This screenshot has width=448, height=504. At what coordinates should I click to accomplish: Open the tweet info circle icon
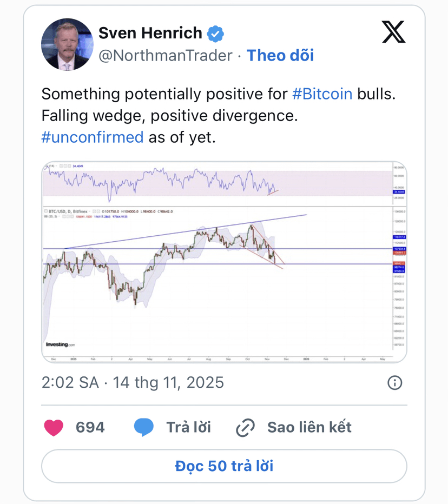(395, 383)
